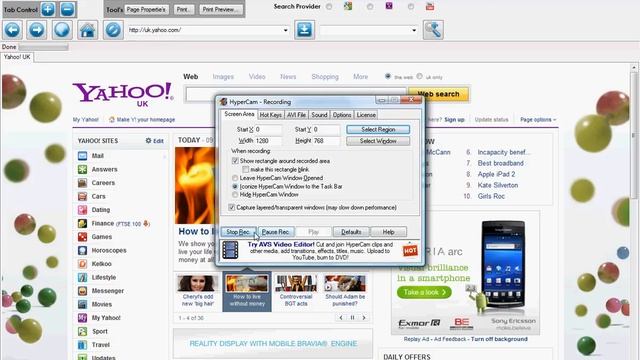Image resolution: width=640 pixels, height=360 pixels.
Task: Switch to the Options tab in HyperCam
Action: tap(342, 115)
